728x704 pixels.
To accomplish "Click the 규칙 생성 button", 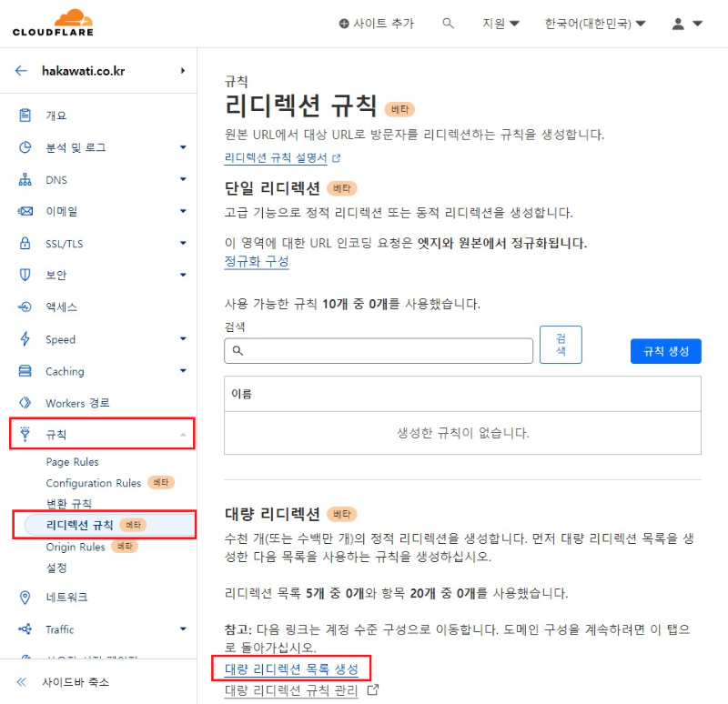I will pyautogui.click(x=665, y=351).
